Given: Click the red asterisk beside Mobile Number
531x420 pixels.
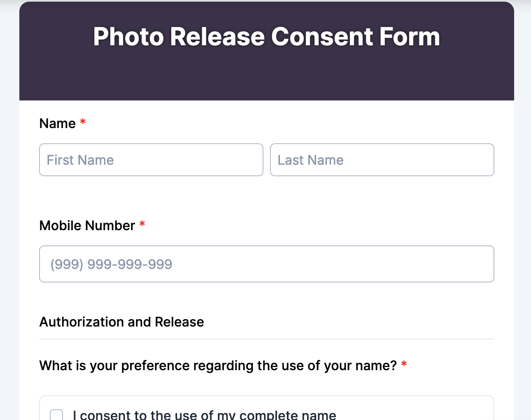Looking at the screenshot, I should pyautogui.click(x=142, y=224).
